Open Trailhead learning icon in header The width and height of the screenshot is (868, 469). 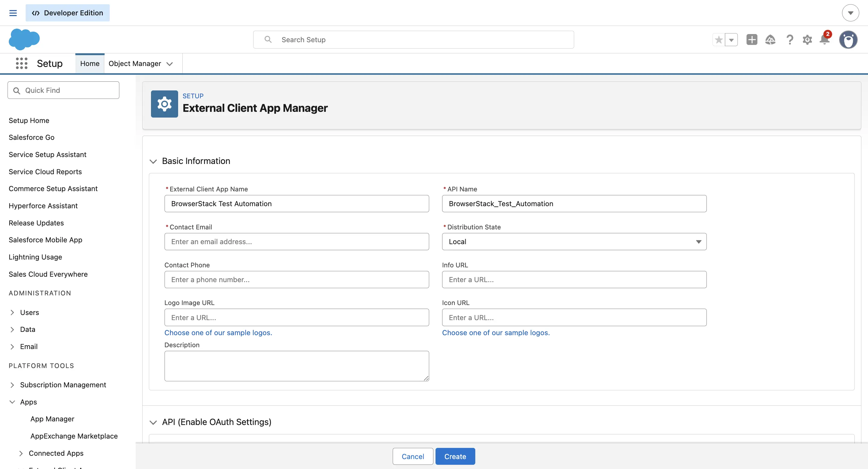click(771, 39)
